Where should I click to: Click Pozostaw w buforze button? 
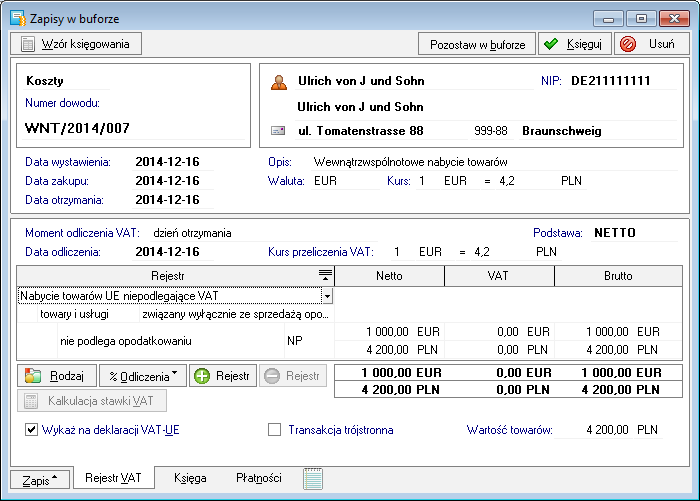tap(477, 44)
